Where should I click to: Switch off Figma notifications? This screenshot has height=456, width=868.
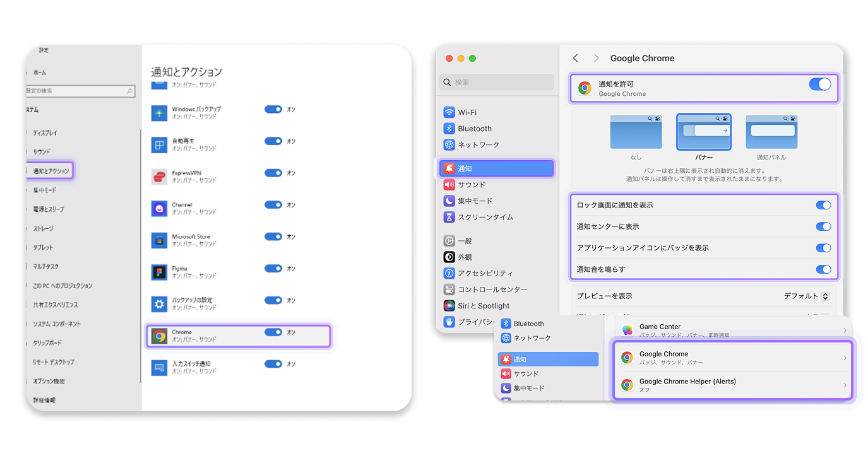pyautogui.click(x=273, y=268)
